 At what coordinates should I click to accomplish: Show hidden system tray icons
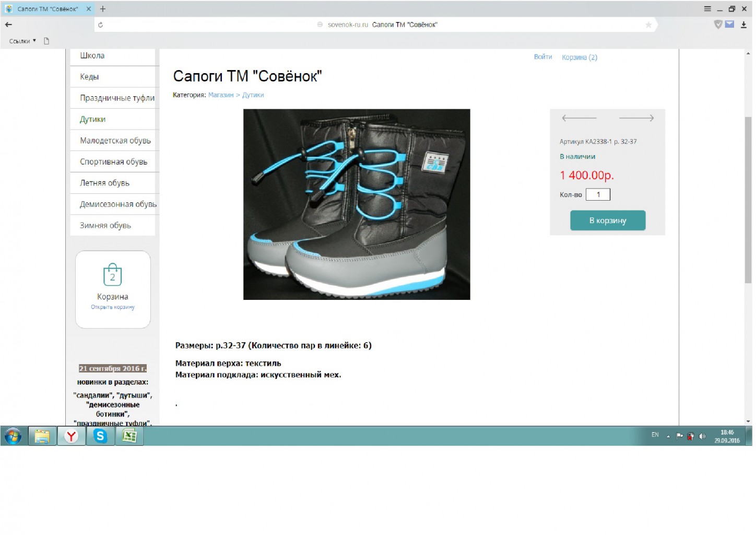pyautogui.click(x=668, y=436)
